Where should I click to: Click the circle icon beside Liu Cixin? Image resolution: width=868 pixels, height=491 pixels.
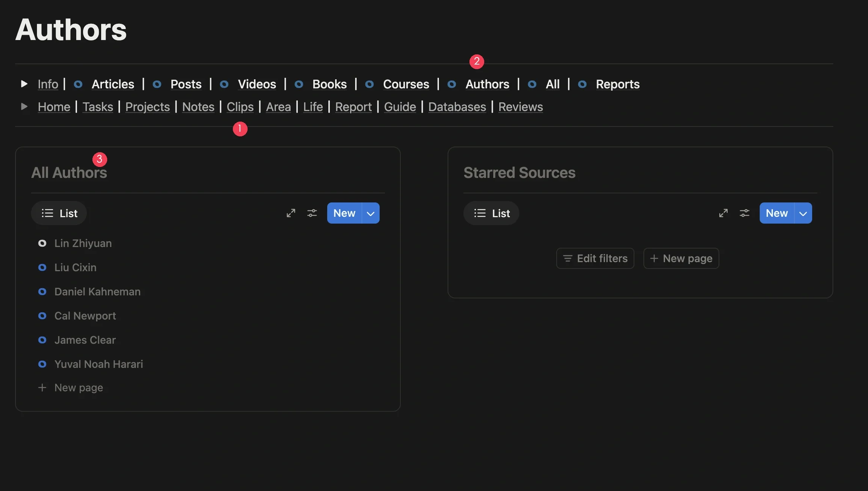[x=42, y=267]
